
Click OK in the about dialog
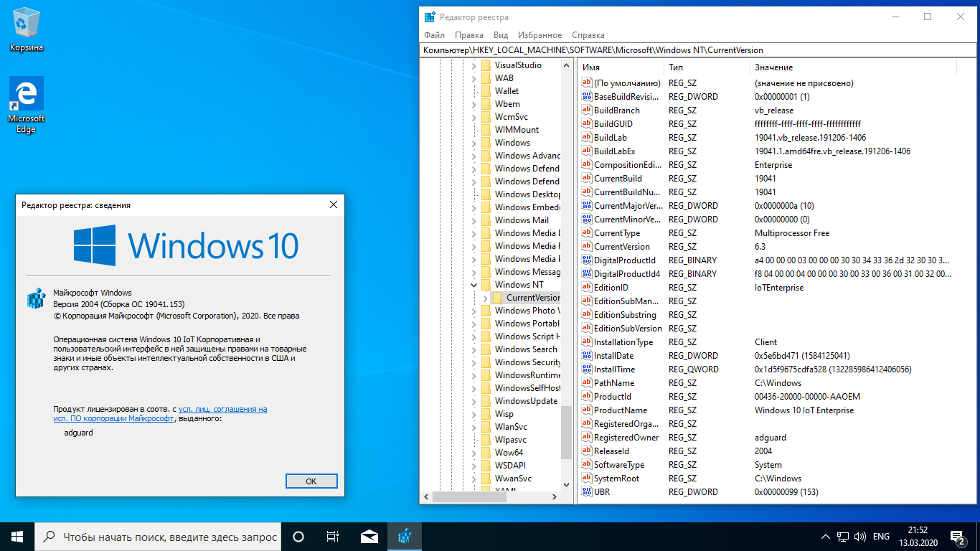311,481
